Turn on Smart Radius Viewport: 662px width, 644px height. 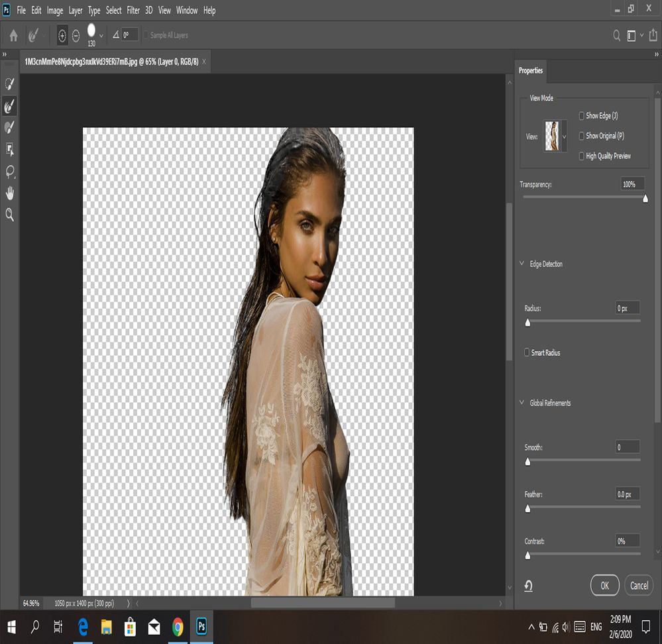pos(527,352)
